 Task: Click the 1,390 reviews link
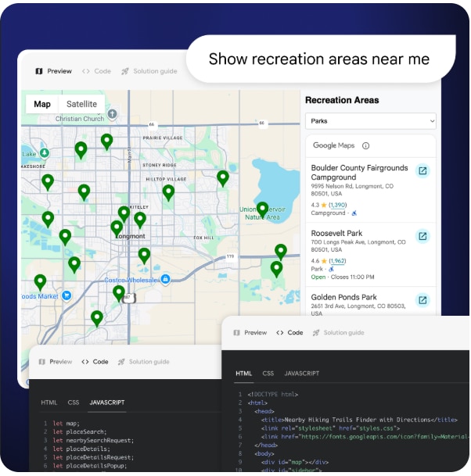click(337, 204)
